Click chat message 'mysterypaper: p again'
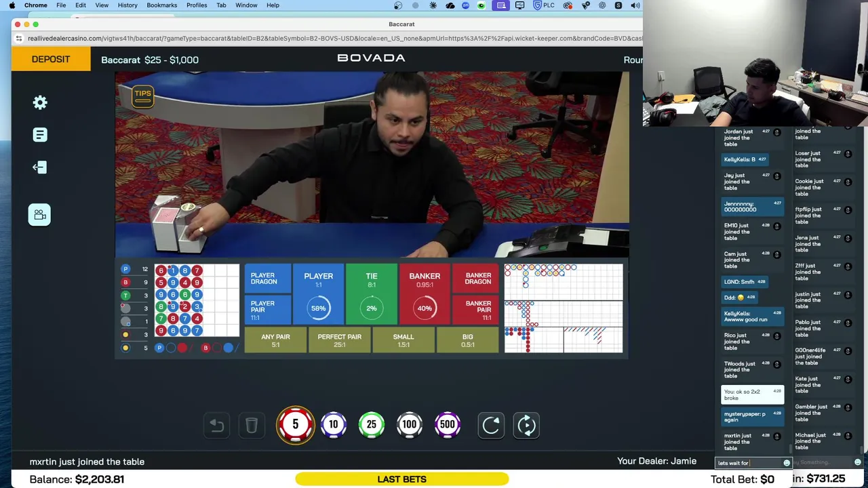 pos(752,417)
